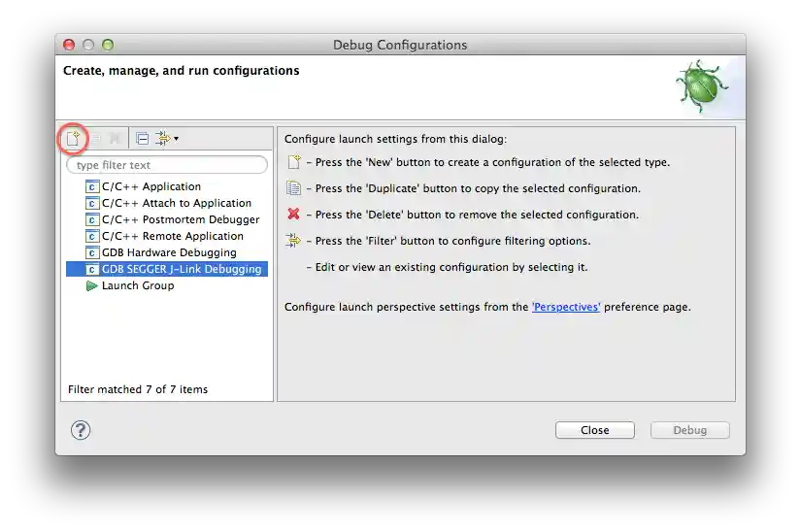Click the icon beside C/C++ Application
The image size is (801, 532).
91,186
